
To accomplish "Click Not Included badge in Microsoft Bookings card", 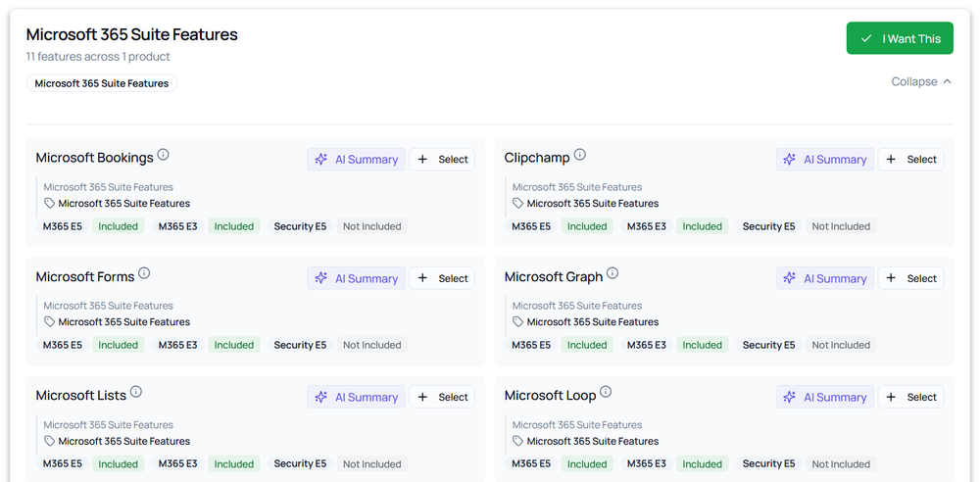I will pyautogui.click(x=371, y=226).
